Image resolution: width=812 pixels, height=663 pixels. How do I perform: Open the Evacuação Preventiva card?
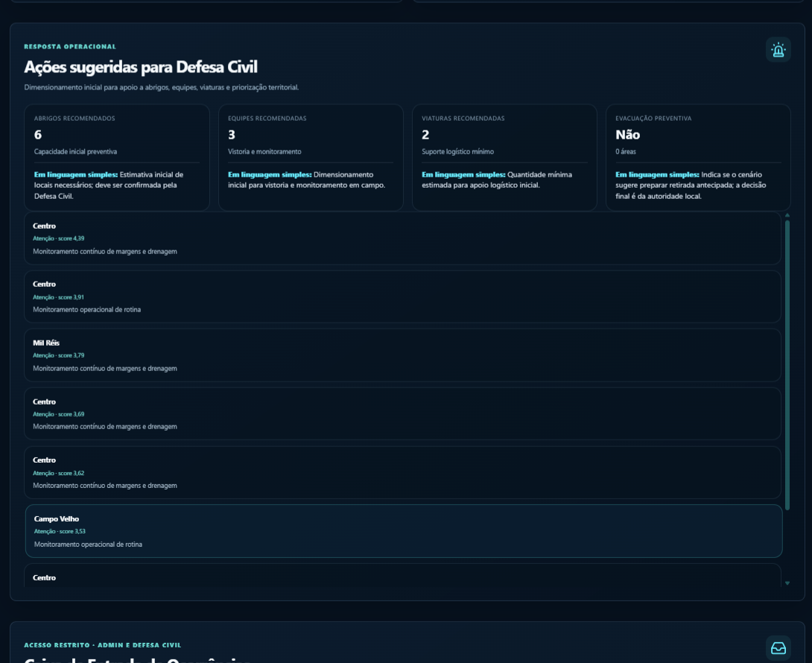[698, 157]
